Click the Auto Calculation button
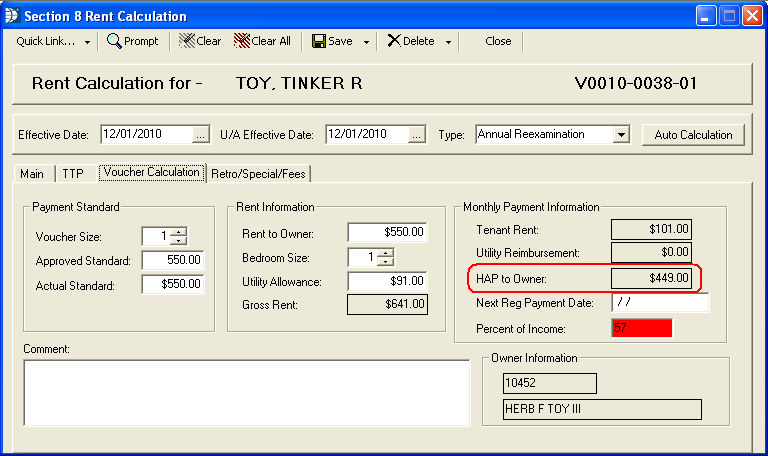Viewport: 768px width, 456px height. [x=693, y=135]
